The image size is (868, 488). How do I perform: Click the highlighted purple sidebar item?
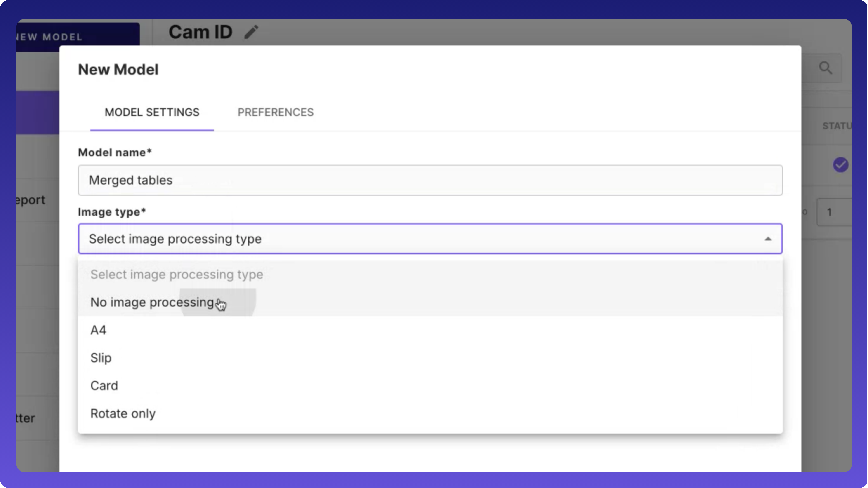pos(37,112)
